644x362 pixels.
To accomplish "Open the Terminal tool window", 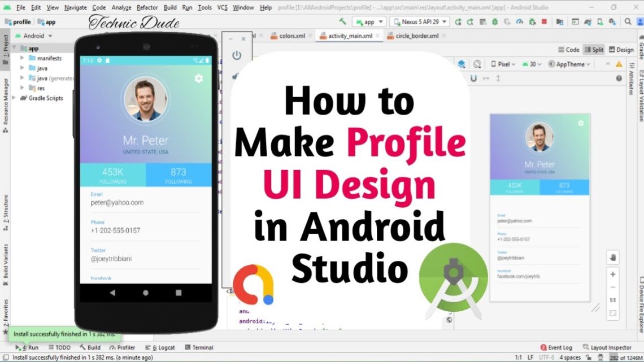I will point(199,347).
